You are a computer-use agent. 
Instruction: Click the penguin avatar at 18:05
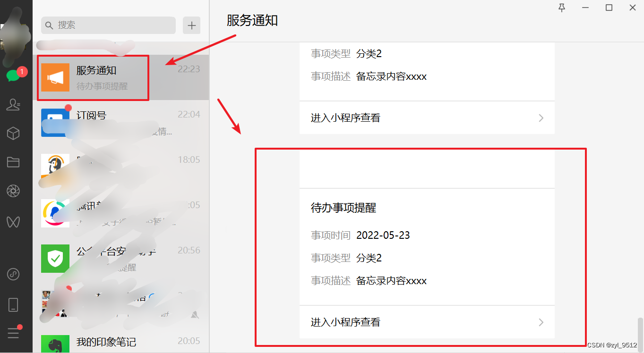pos(55,168)
